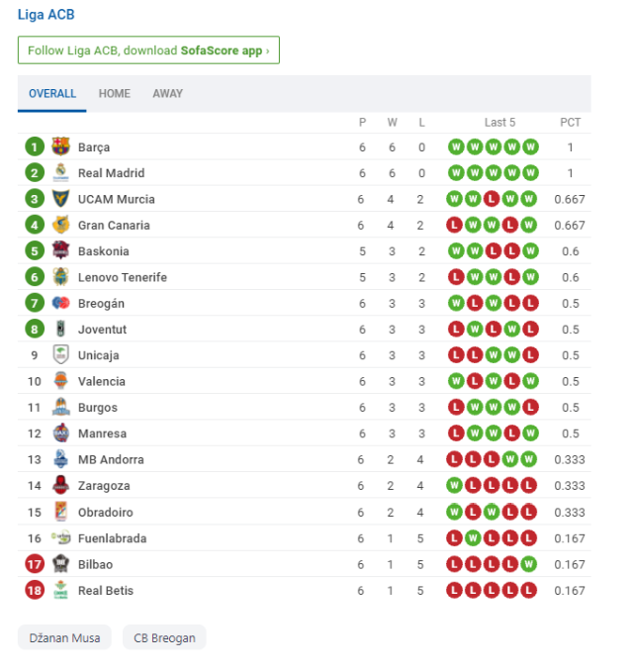Click the Barça team crest icon
This screenshot has height=672, width=633.
[x=60, y=146]
